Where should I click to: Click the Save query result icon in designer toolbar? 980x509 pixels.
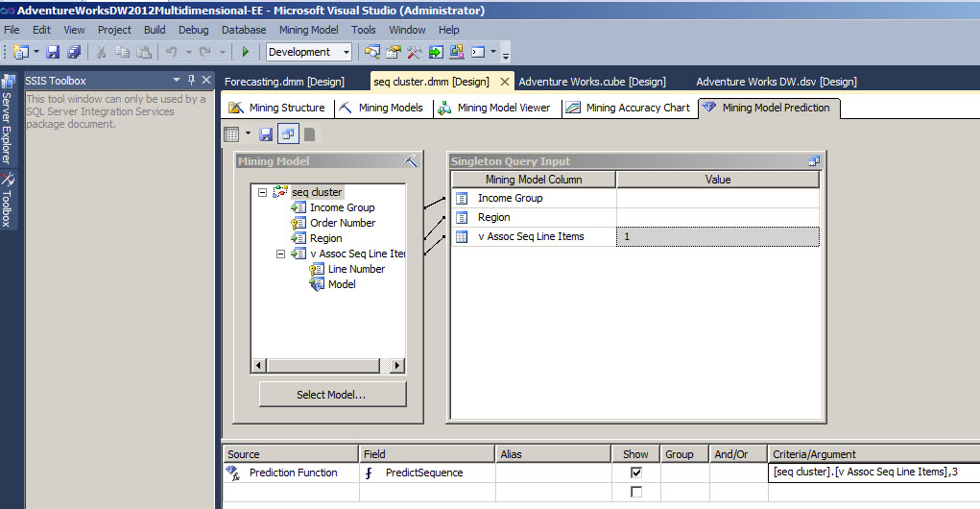266,134
